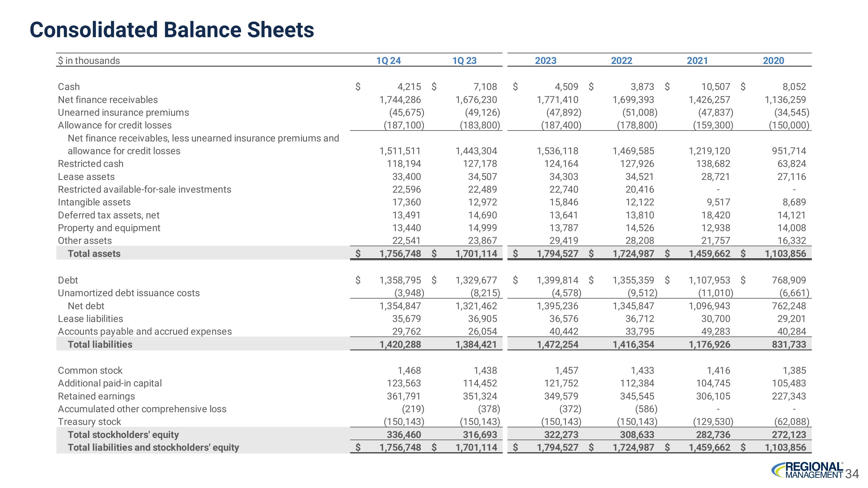The image size is (868, 488).
Task: Click the Consolidated Balance Sheets title
Action: (172, 30)
